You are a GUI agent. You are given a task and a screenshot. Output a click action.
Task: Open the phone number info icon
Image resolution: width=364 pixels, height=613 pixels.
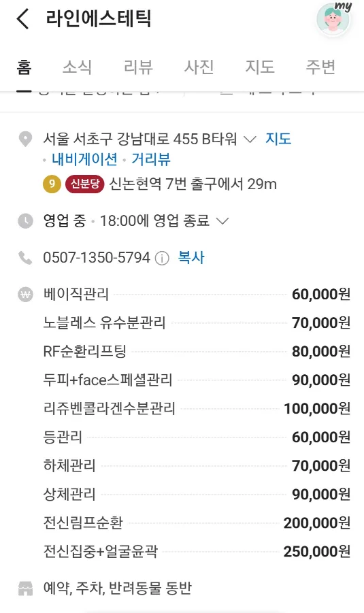pos(162,258)
